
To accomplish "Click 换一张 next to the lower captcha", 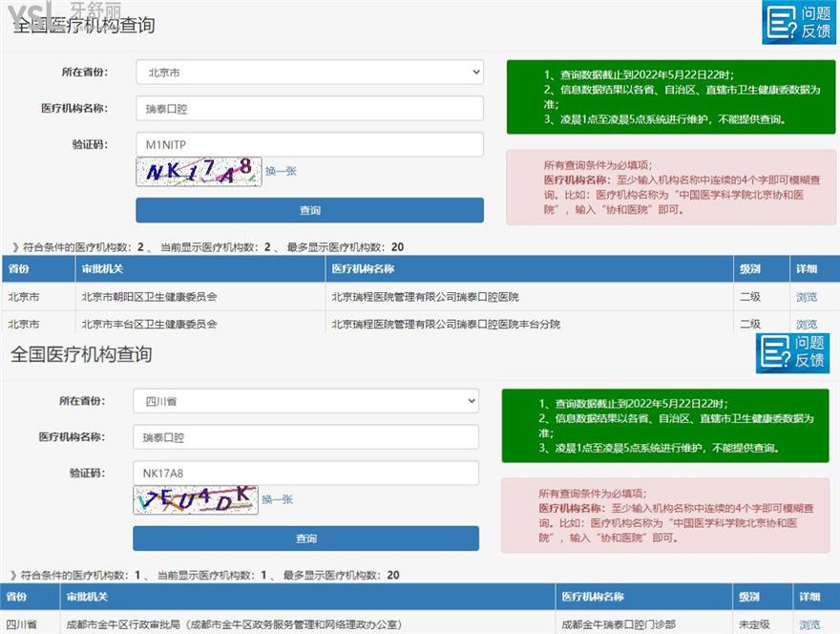I will click(x=277, y=499).
